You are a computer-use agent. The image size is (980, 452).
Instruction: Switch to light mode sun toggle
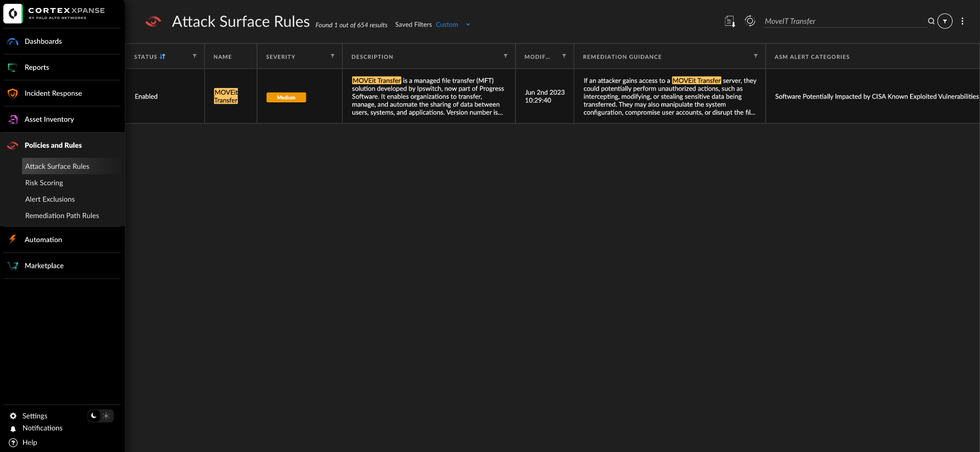pyautogui.click(x=106, y=416)
